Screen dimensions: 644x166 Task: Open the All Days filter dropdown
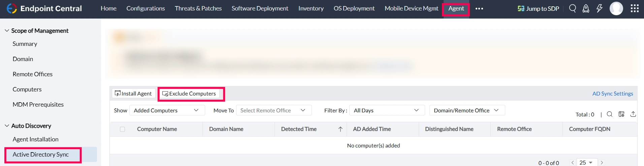[387, 110]
